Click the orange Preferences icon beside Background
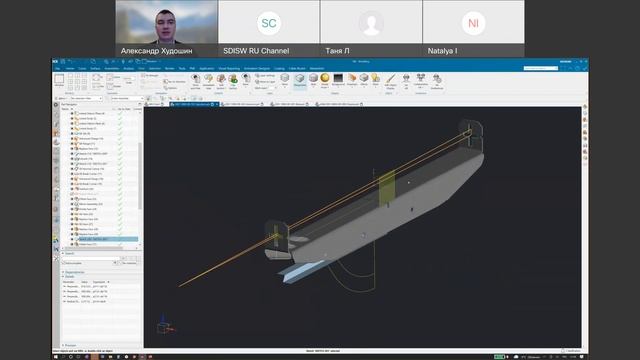This screenshot has width=640, height=360. [x=352, y=80]
